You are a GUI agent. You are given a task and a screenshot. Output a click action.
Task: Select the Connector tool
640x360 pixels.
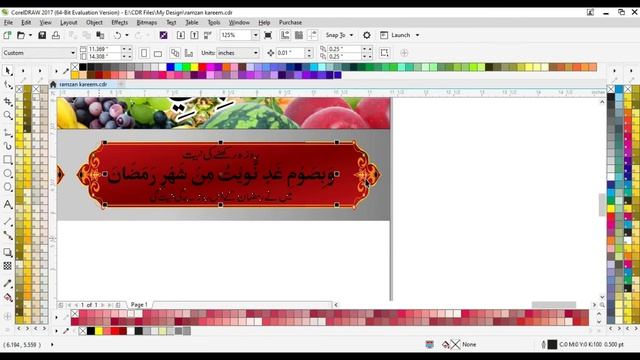(8, 236)
